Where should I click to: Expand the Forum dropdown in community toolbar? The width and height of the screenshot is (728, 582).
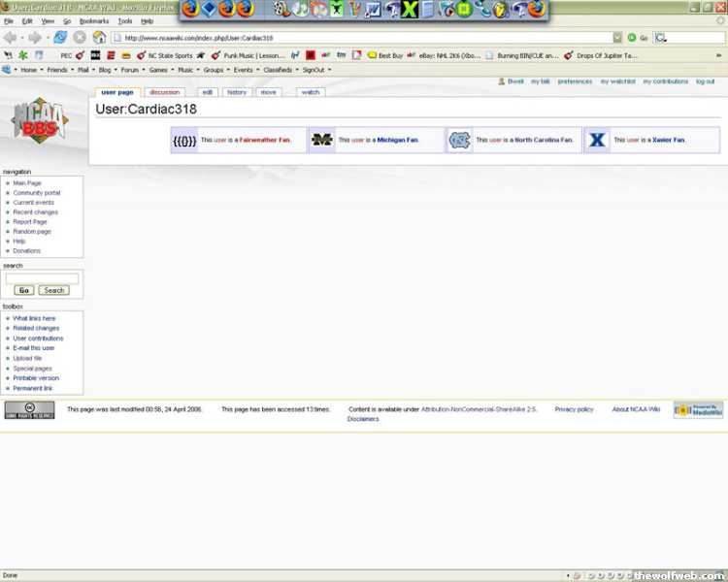pos(131,70)
